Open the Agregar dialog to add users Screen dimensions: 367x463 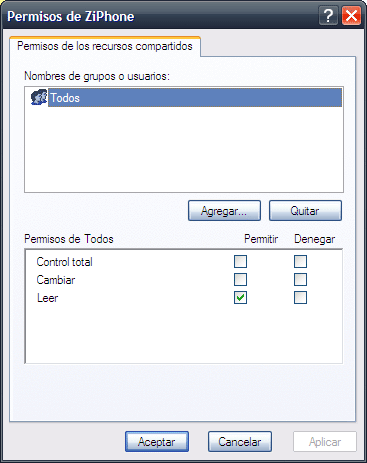click(224, 211)
